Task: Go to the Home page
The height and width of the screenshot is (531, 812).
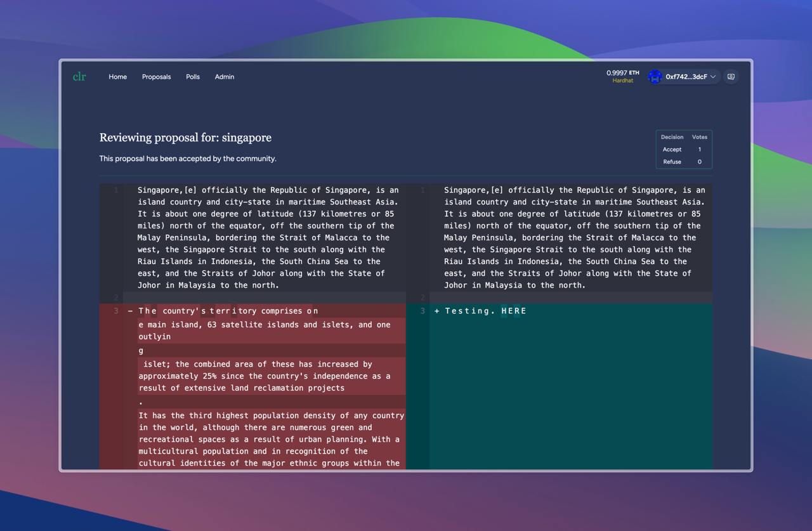Action: click(117, 77)
